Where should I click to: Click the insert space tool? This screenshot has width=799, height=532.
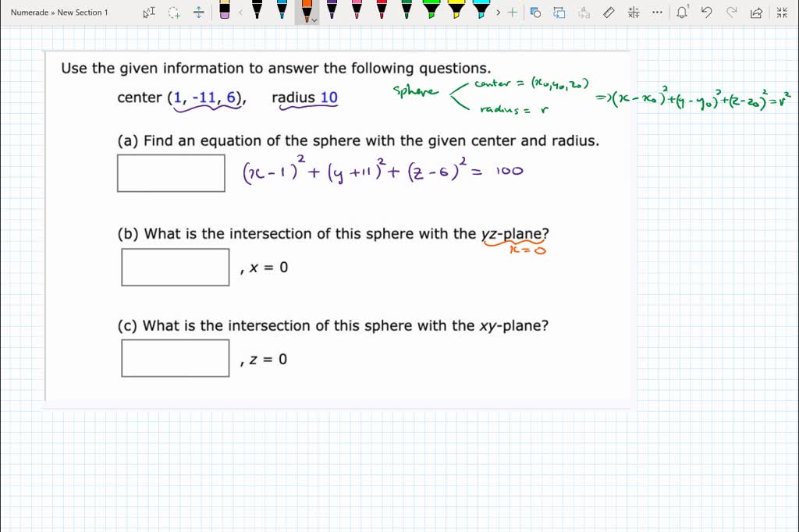point(198,12)
